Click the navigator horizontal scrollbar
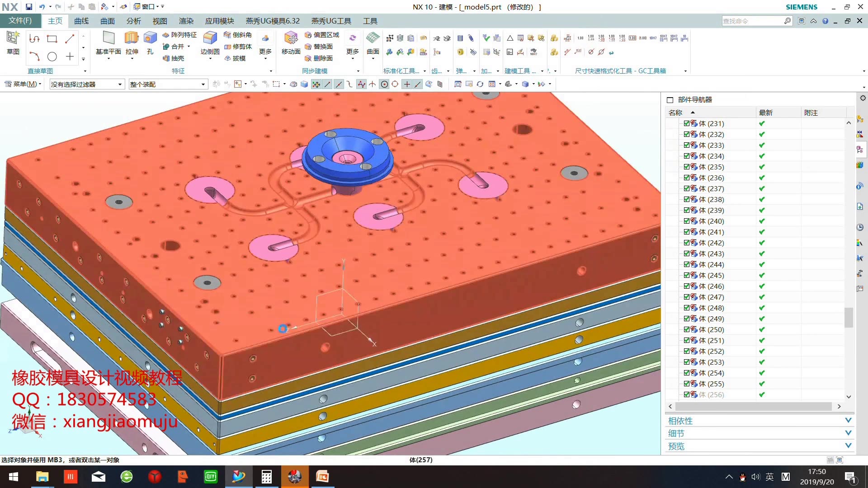The image size is (868, 488). 753,406
